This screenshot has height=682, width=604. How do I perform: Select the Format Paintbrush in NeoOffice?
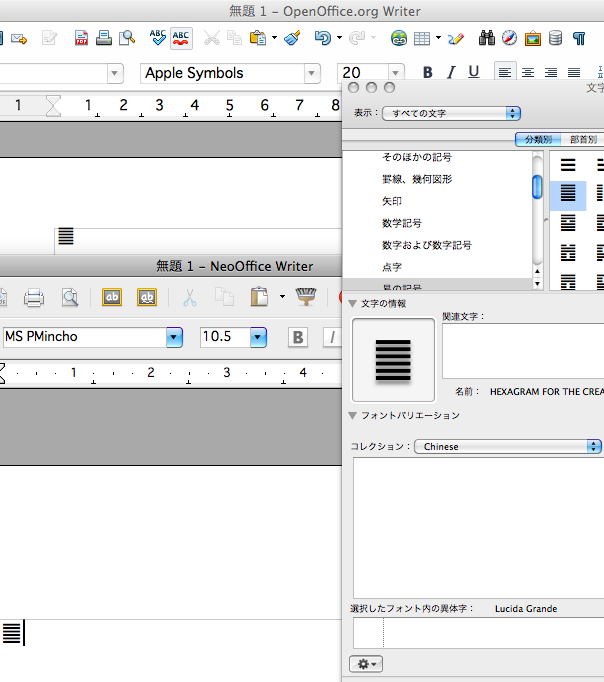306,297
